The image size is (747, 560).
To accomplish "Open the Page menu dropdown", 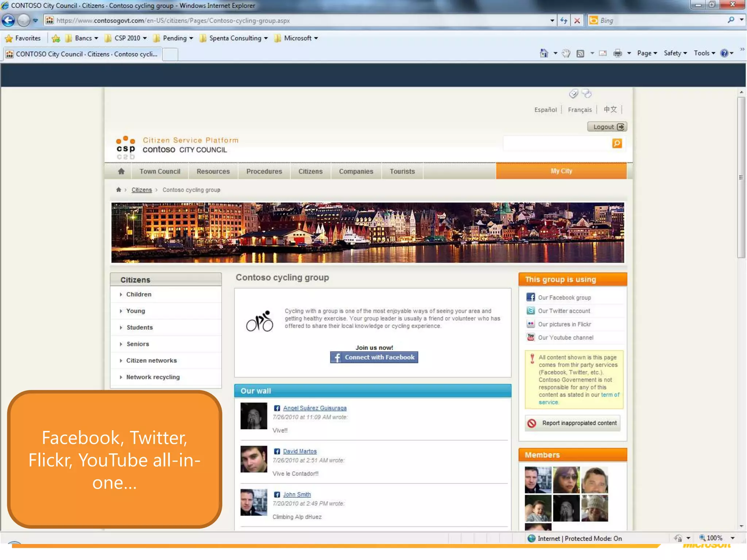I will 647,53.
